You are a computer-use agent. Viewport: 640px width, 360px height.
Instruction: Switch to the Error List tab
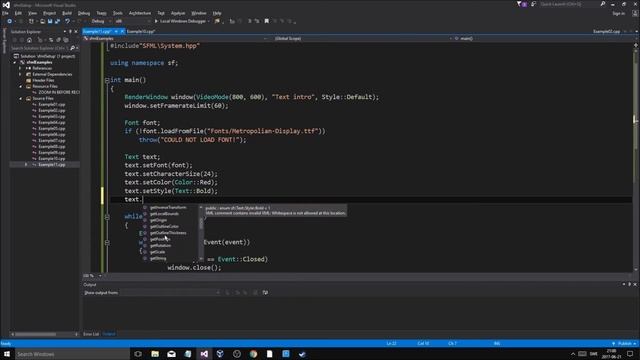[91, 334]
